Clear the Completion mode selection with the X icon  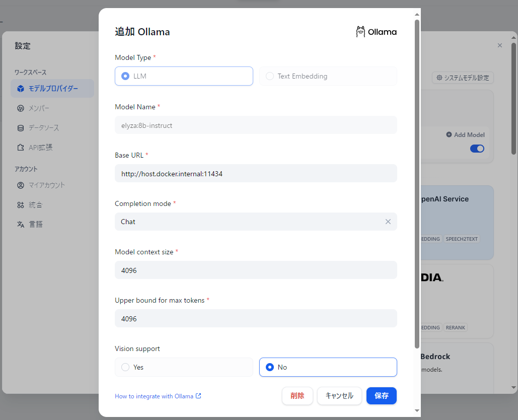[388, 222]
